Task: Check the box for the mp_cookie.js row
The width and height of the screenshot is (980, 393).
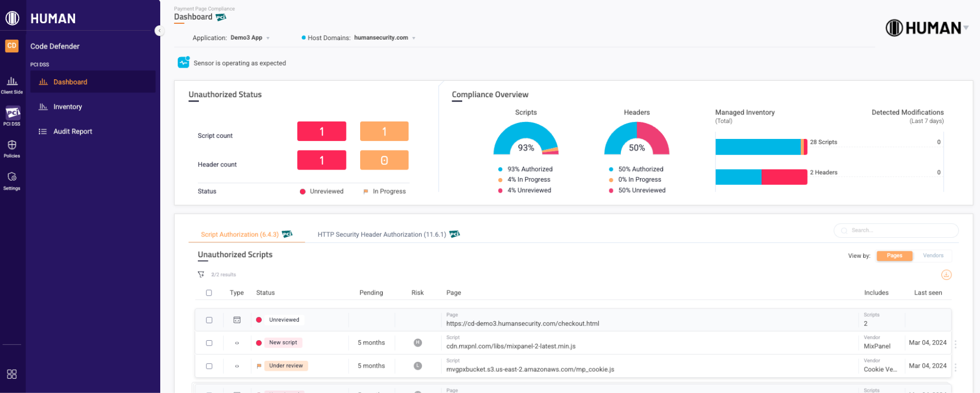Action: tap(209, 366)
